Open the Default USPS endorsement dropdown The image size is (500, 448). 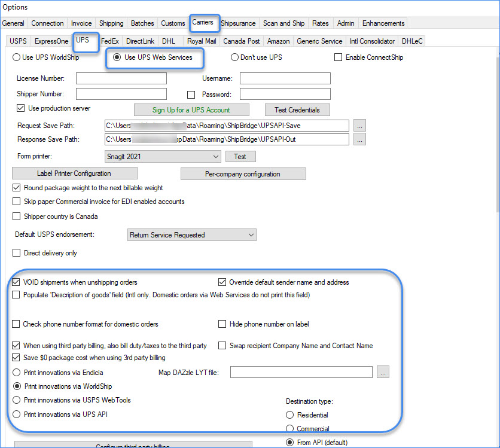click(191, 235)
